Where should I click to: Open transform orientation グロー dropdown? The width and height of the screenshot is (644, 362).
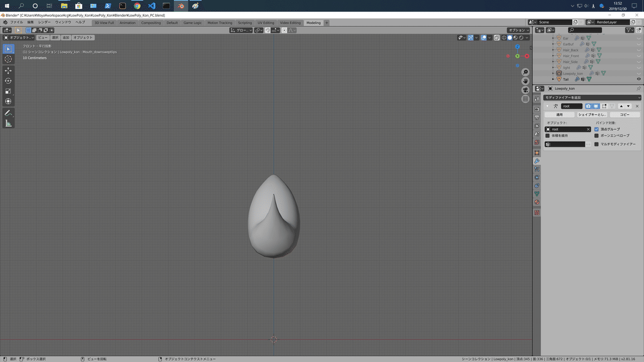(x=241, y=30)
